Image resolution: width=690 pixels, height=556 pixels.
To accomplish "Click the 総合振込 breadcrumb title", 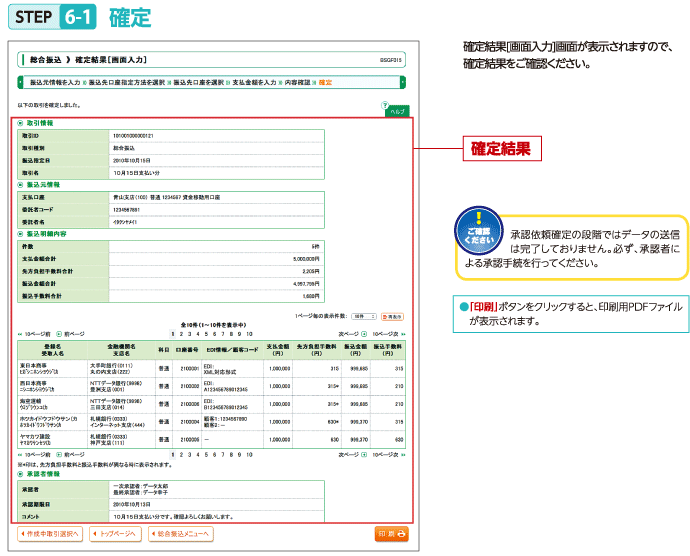I will tap(45, 60).
